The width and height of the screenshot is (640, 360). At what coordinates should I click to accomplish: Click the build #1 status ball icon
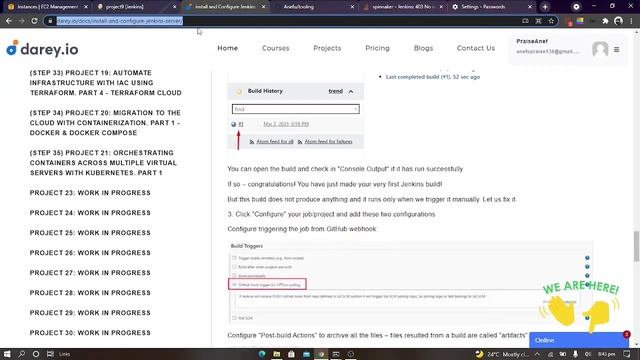233,124
